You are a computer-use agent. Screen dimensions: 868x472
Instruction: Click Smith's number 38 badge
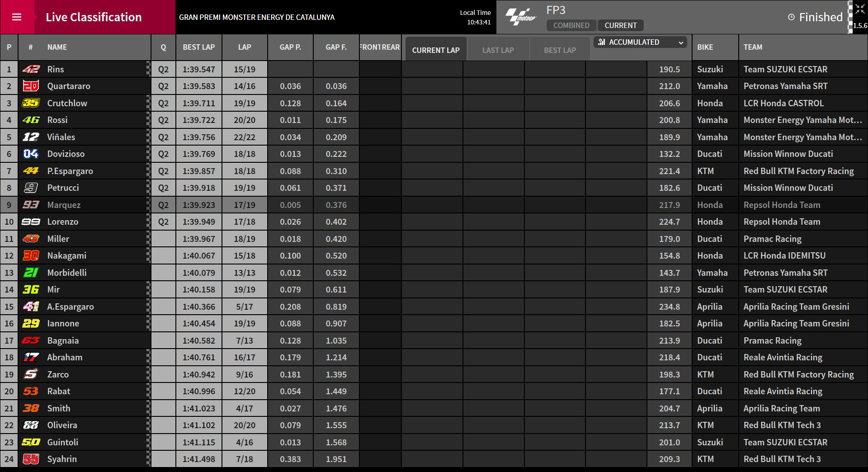31,408
